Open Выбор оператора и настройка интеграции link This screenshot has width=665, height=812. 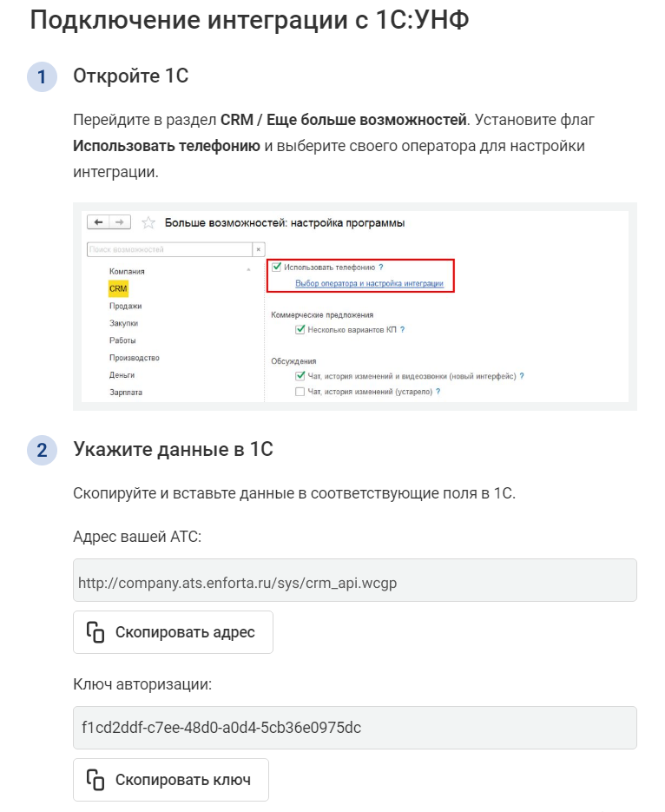coord(369,283)
